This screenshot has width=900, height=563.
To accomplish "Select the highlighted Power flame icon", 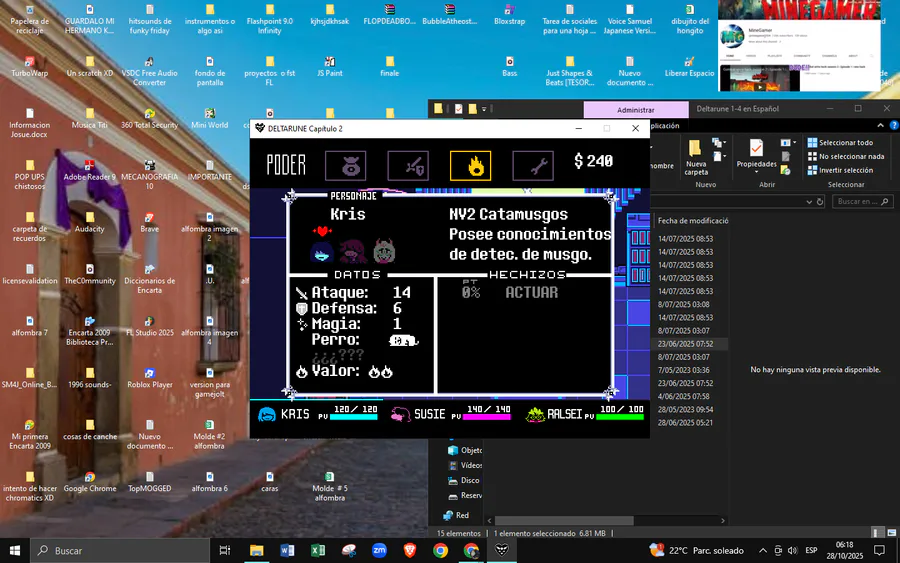I will [471, 166].
